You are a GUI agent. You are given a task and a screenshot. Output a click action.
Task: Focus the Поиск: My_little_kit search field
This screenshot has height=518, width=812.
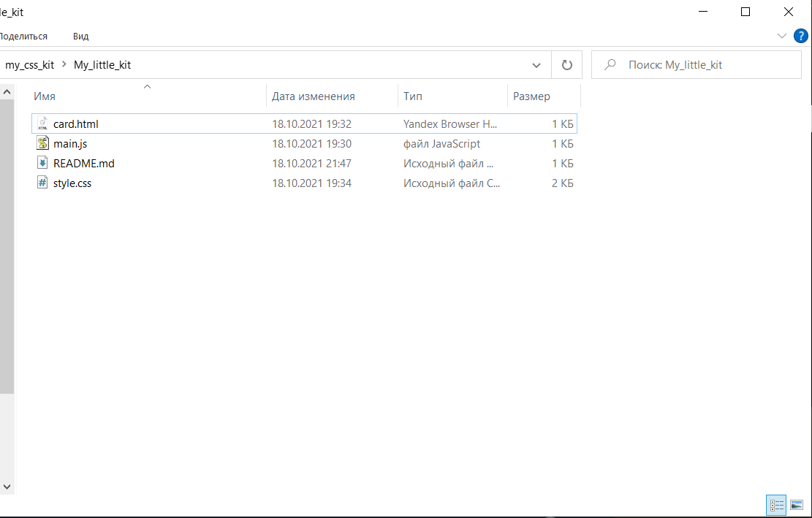coord(697,65)
